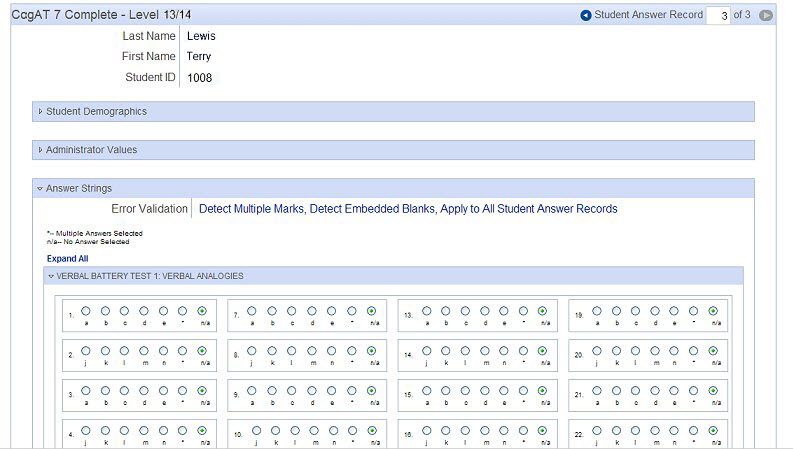
Task: Go to next Student Answer Record
Action: pyautogui.click(x=766, y=15)
